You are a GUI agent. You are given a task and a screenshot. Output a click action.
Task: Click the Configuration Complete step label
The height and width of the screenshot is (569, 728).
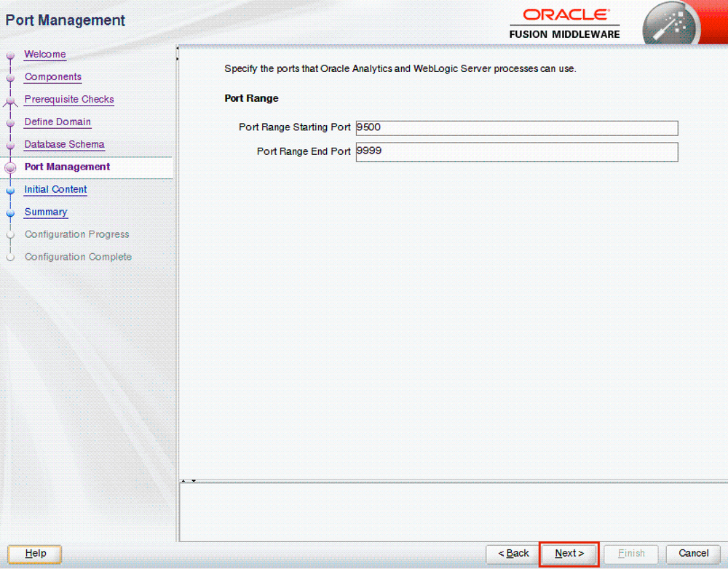tap(78, 257)
